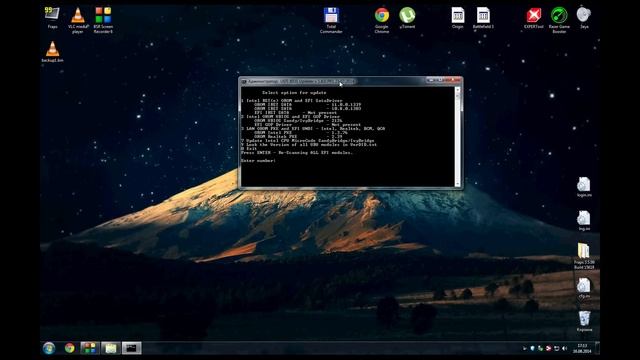The height and width of the screenshot is (360, 640).
Task: Open the Recycle Bin on desktop
Action: (584, 321)
